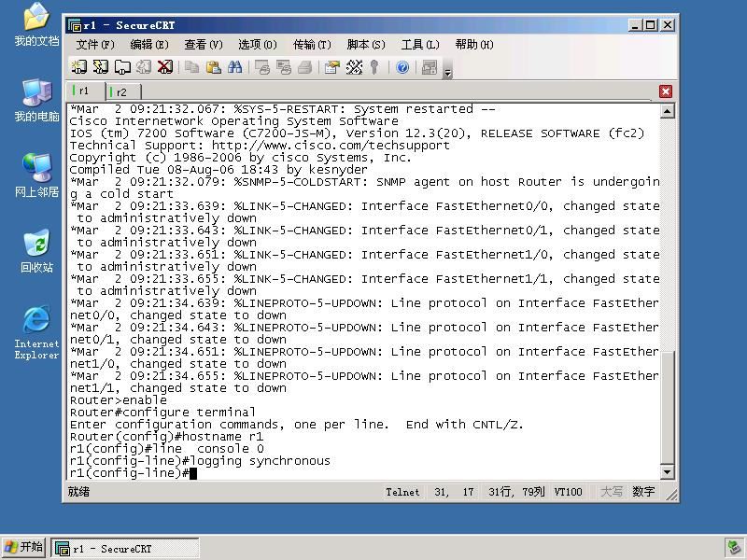
Task: Click the window resize grip corner
Action: [x=671, y=496]
